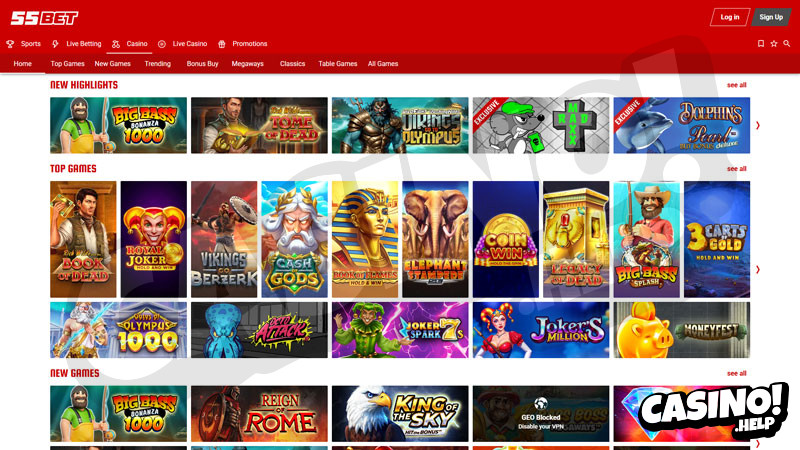This screenshot has width=800, height=450.
Task: Click Log in button
Action: pos(730,17)
